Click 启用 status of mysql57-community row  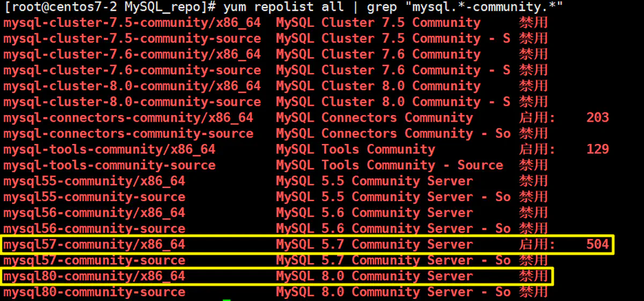click(x=537, y=245)
